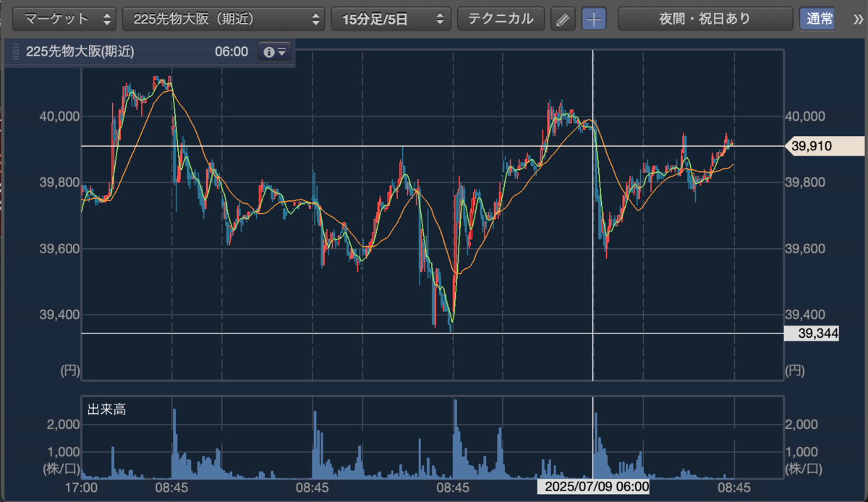Open the 15分足/5日 timeframe dropdown

click(x=391, y=19)
